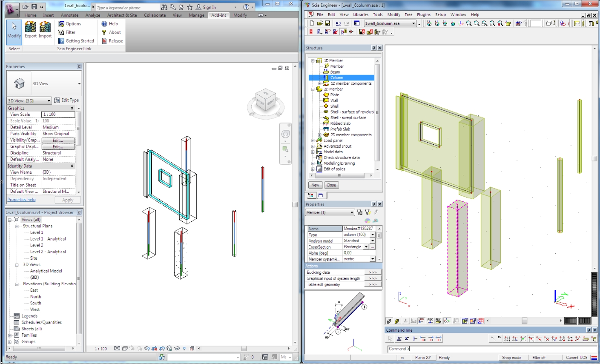Click the Import icon in Revit ribbon
600x364 pixels.
(45, 30)
